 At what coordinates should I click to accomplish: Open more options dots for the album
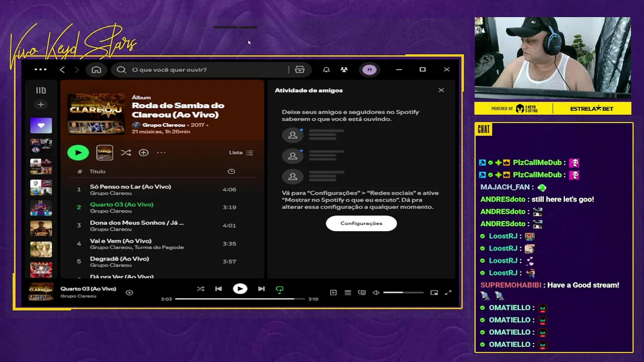(161, 152)
